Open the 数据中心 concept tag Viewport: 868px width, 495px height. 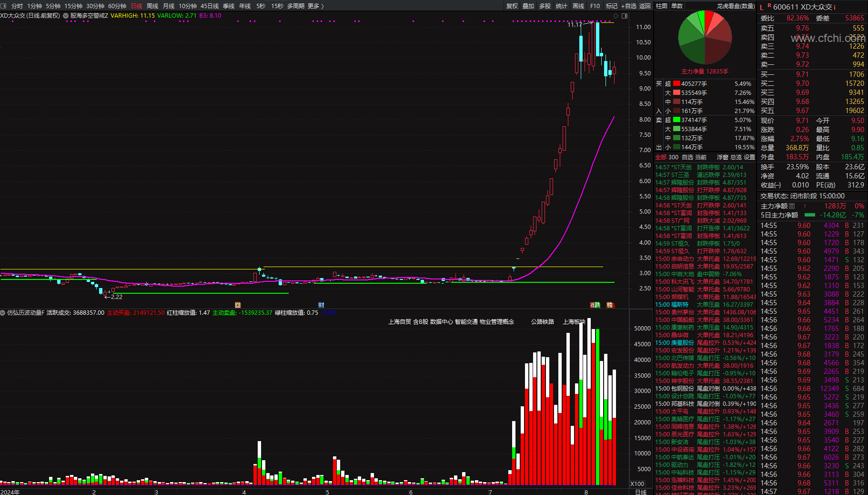click(441, 322)
